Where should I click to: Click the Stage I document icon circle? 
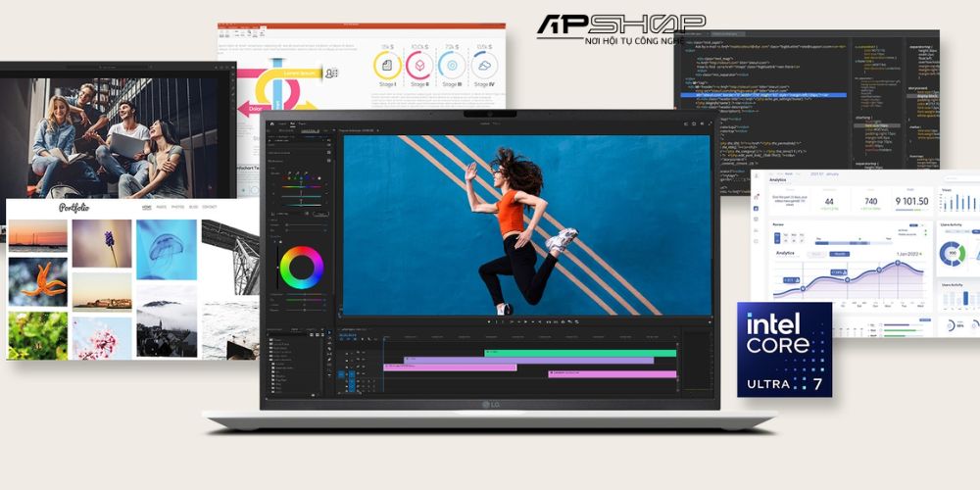[387, 65]
